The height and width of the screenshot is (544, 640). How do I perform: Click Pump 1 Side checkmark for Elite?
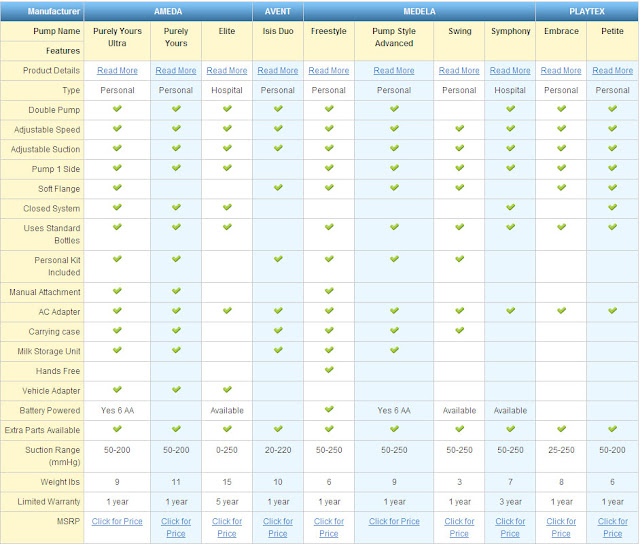227,168
